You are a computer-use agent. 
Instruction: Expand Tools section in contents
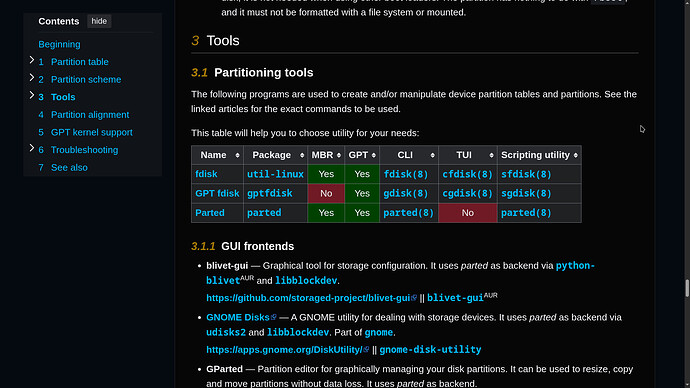[x=32, y=95]
